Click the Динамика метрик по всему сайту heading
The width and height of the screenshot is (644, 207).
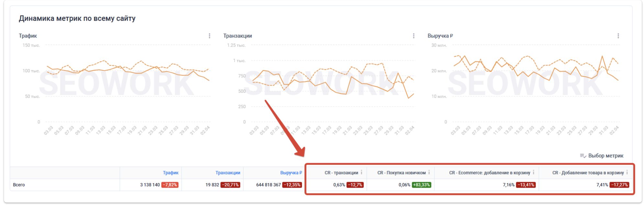click(77, 18)
